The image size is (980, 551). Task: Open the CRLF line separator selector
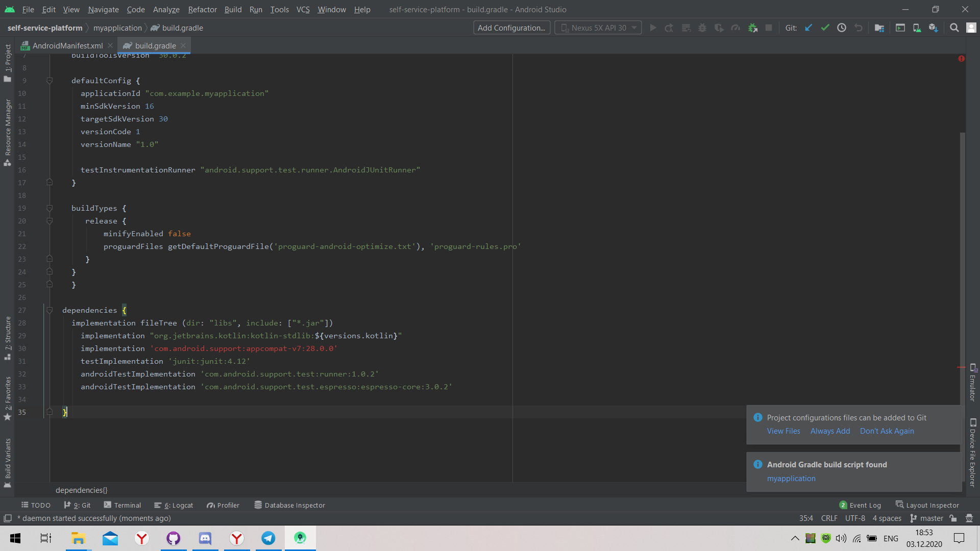(829, 518)
